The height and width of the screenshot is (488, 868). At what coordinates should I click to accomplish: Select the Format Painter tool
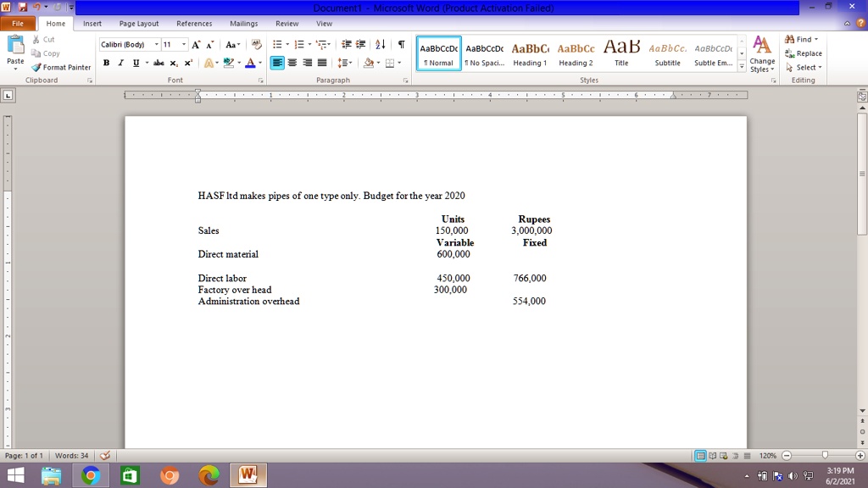[61, 67]
